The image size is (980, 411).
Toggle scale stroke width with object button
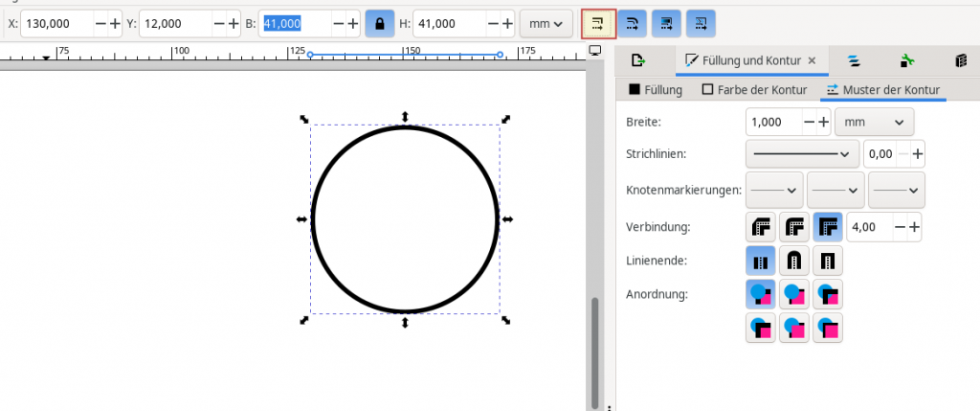coord(598,23)
